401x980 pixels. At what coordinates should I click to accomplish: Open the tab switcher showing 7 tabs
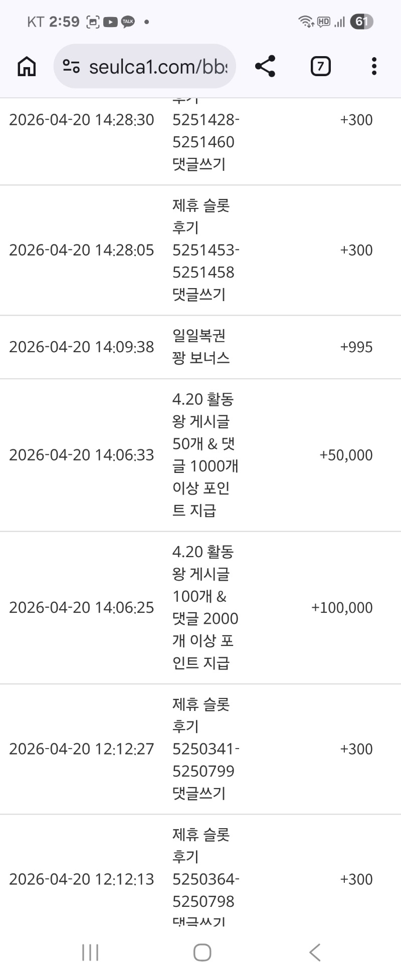(x=320, y=66)
